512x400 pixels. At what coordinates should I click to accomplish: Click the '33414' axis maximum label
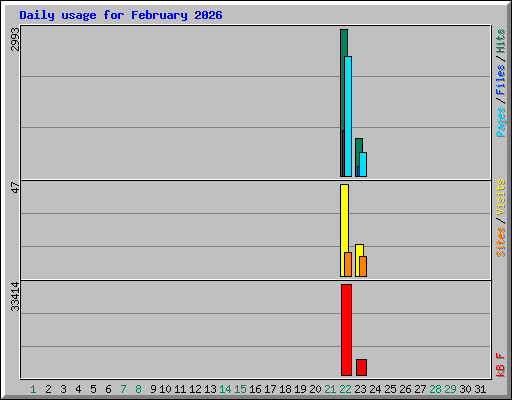tap(15, 296)
